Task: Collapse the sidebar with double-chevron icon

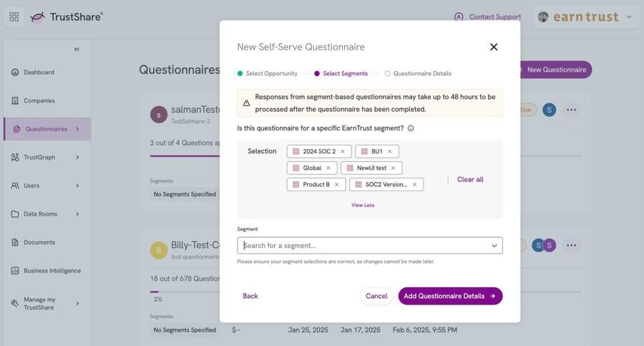Action: tap(77, 49)
